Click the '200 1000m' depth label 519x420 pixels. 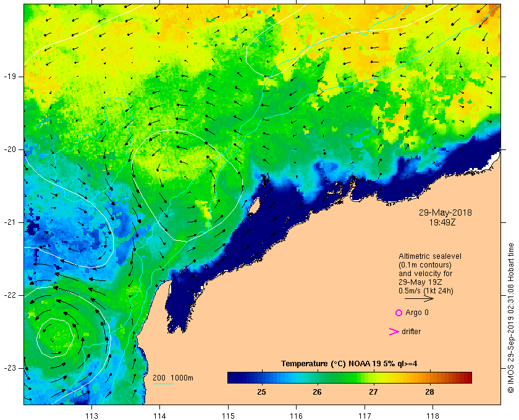tap(173, 377)
